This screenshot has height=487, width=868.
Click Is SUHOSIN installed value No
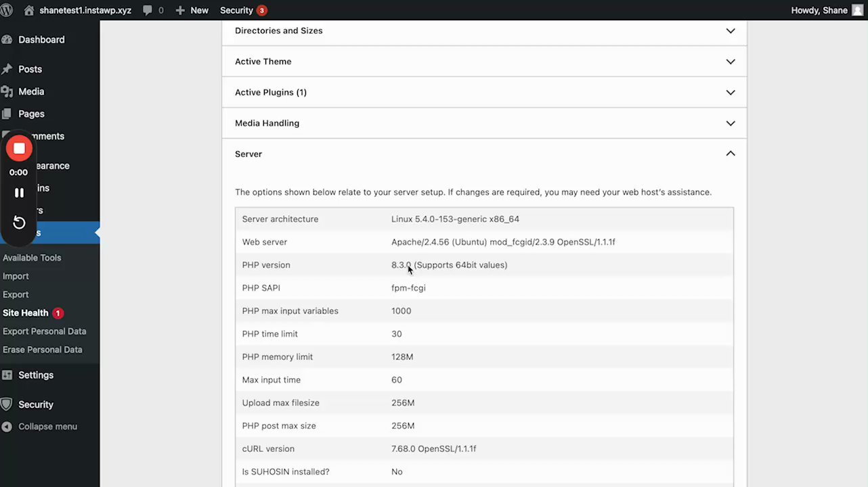point(397,472)
